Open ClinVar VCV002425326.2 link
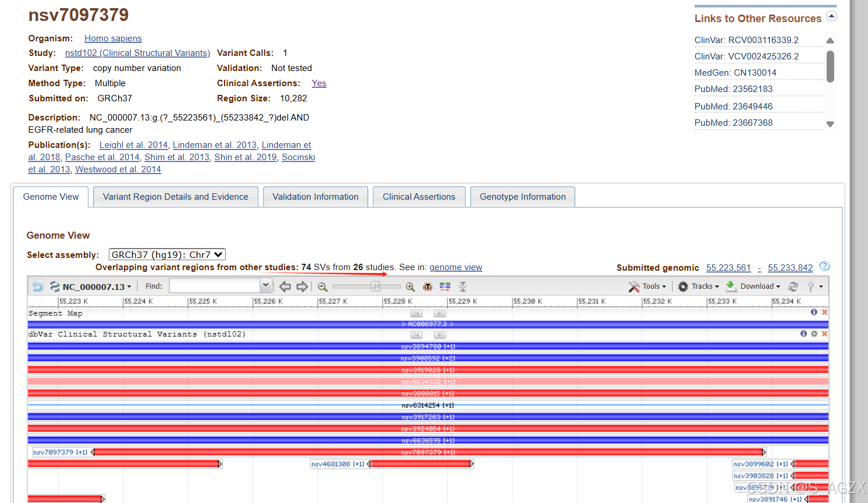The image size is (868, 503). 746,56
